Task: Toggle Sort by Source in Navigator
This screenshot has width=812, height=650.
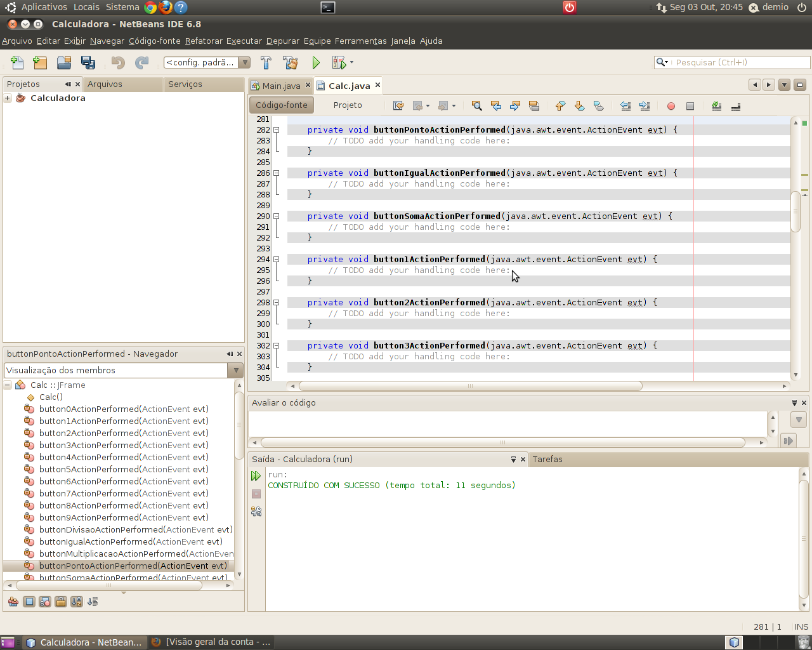Action: pos(93,601)
